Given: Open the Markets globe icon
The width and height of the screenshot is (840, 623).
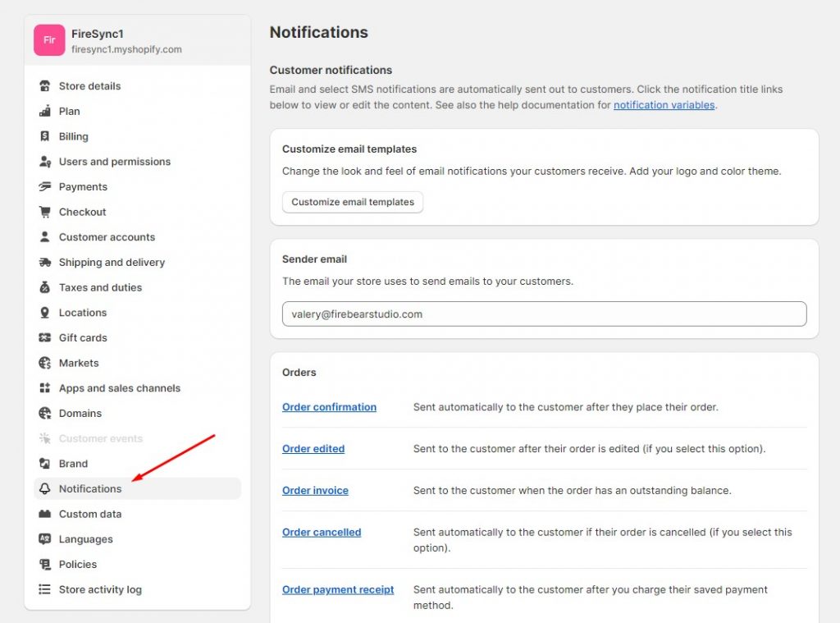Looking at the screenshot, I should [x=43, y=363].
